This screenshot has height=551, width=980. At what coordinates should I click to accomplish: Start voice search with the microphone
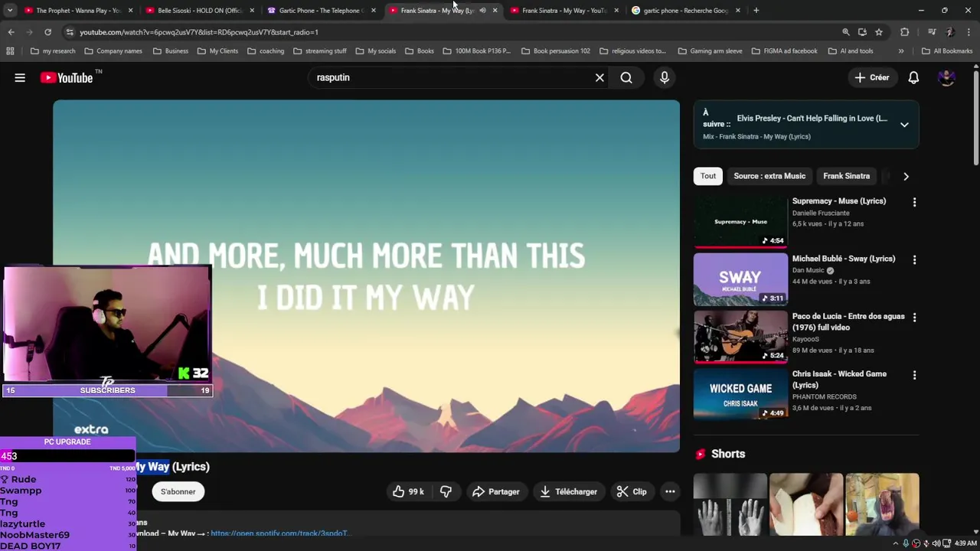click(x=665, y=77)
